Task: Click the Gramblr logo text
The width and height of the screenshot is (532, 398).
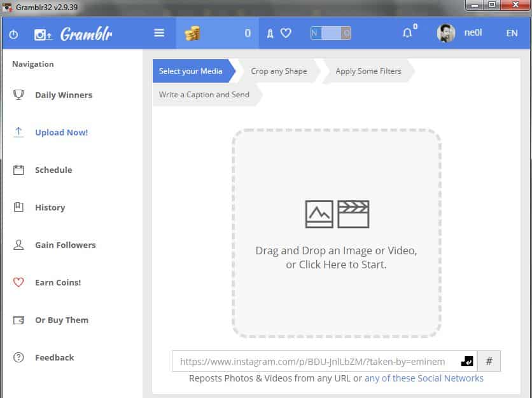Action: 86,34
